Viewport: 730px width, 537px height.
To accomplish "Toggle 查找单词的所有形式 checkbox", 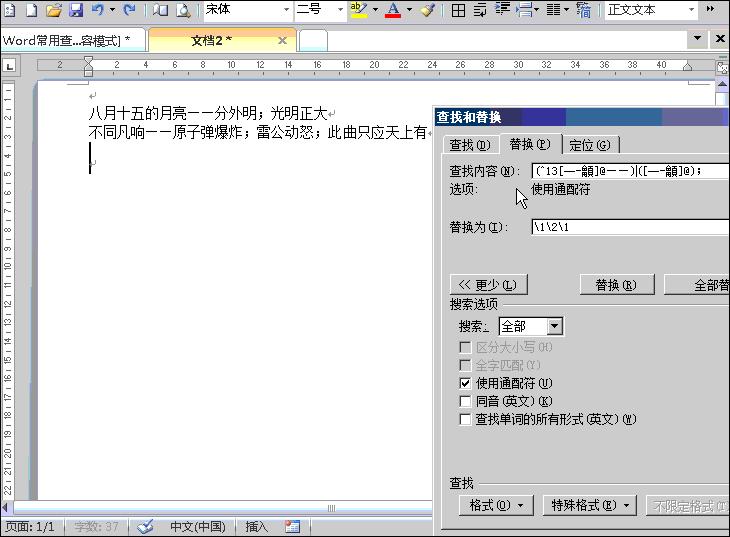I will click(x=465, y=419).
